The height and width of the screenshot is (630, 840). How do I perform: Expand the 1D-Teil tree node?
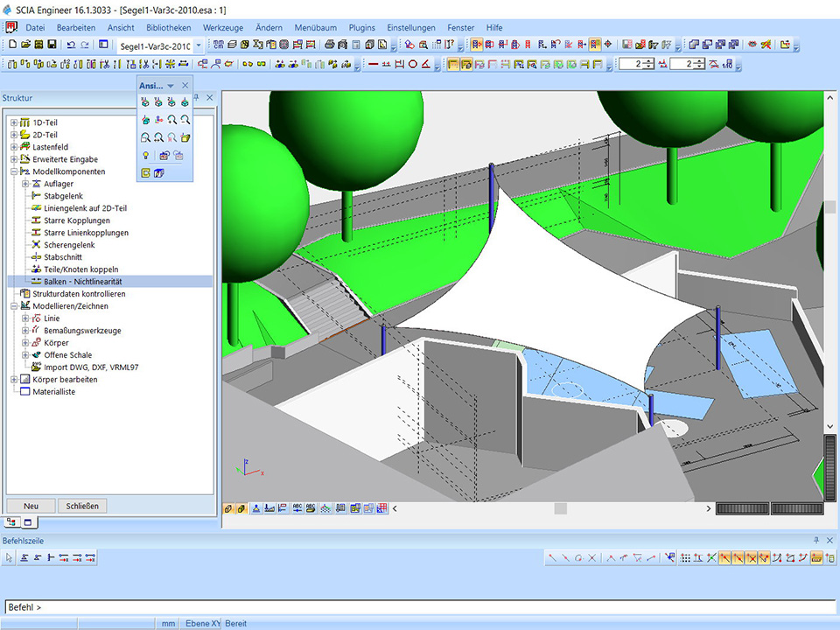(14, 122)
